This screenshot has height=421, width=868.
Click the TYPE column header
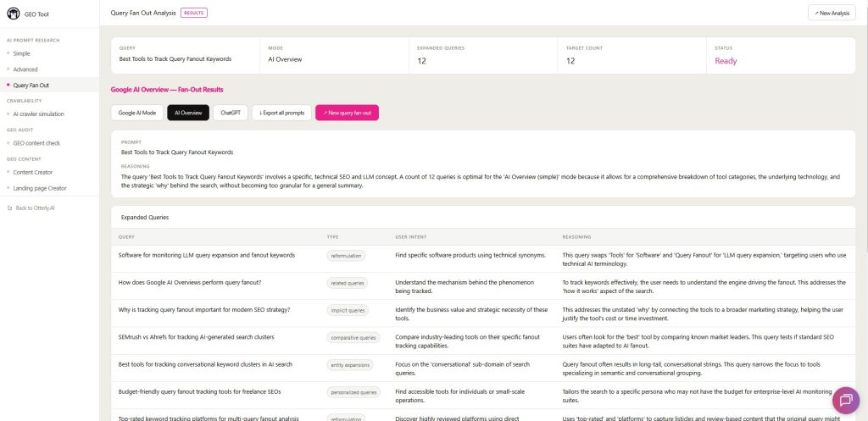pyautogui.click(x=332, y=237)
